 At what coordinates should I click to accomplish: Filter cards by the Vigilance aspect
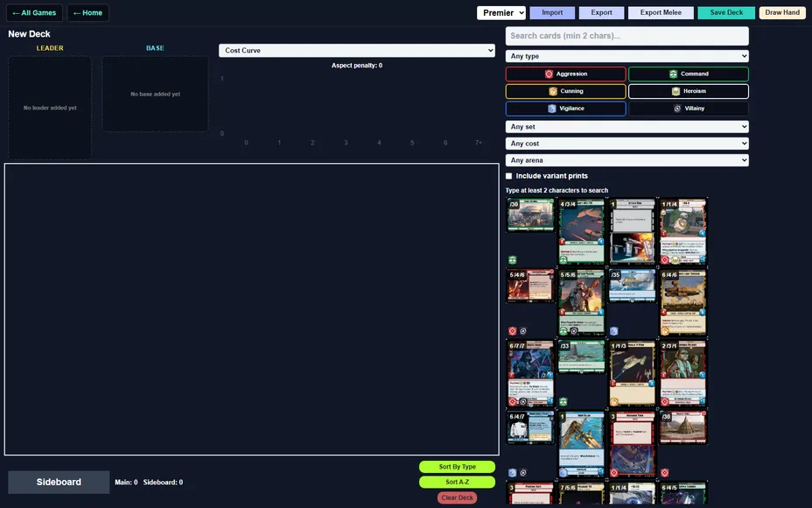565,109
